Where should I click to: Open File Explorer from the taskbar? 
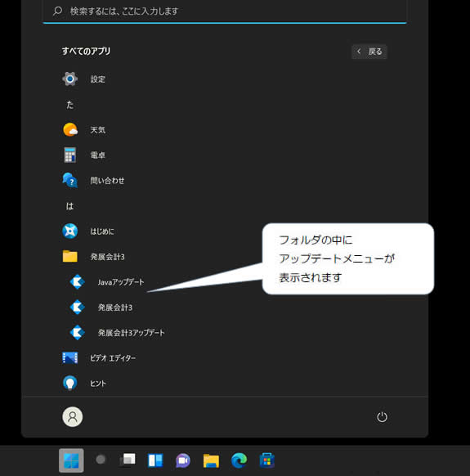211,460
